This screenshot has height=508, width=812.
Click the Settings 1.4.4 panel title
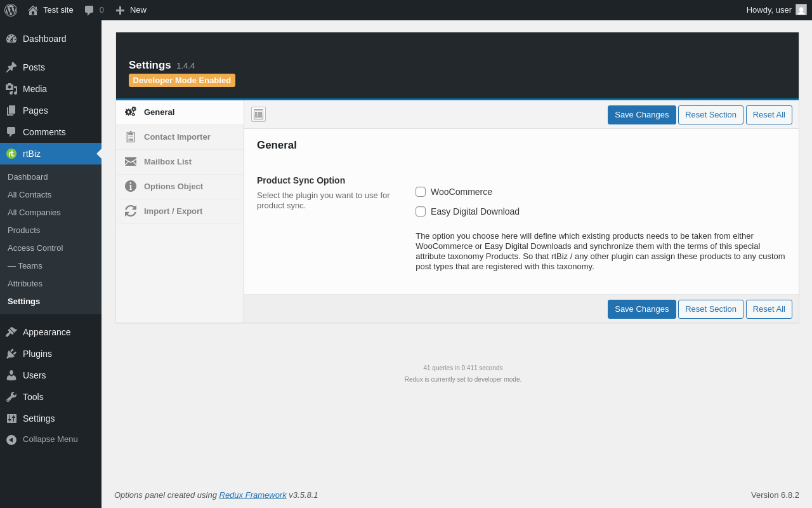(x=162, y=65)
